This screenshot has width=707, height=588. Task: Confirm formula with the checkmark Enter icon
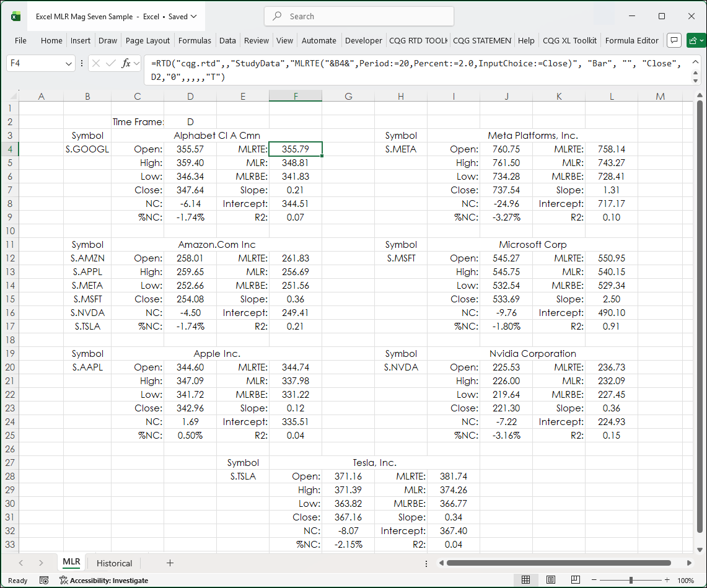[110, 64]
